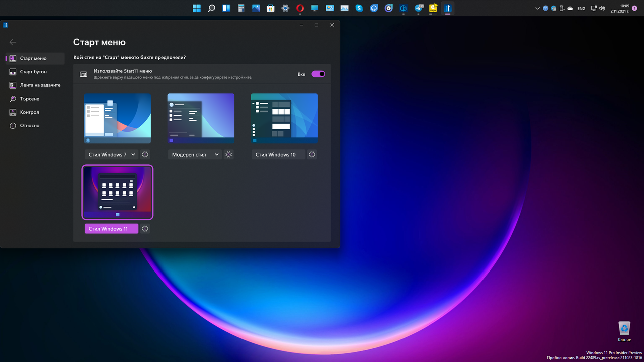644x362 pixels.
Task: Open settings gear for Windows 7 style
Action: 145,155
